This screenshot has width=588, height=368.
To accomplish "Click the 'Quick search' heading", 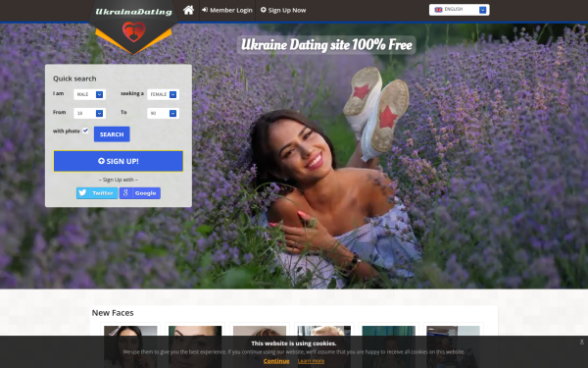I will (x=74, y=79).
